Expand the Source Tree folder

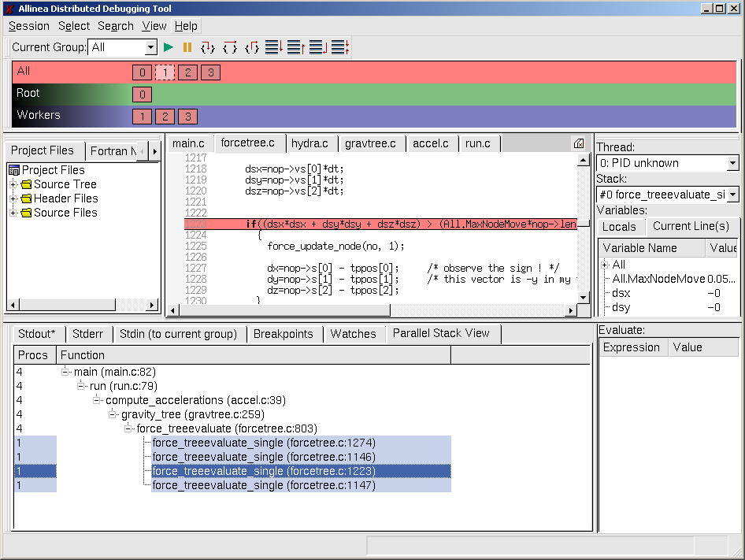tap(13, 184)
